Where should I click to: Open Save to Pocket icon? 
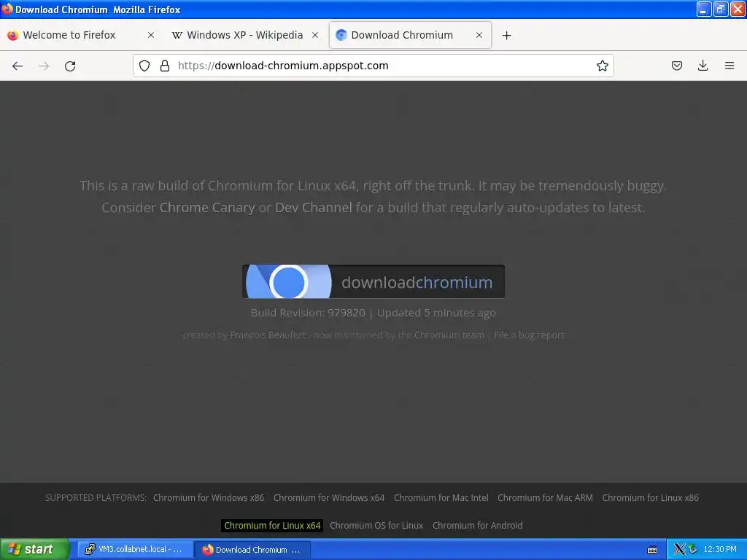(676, 66)
